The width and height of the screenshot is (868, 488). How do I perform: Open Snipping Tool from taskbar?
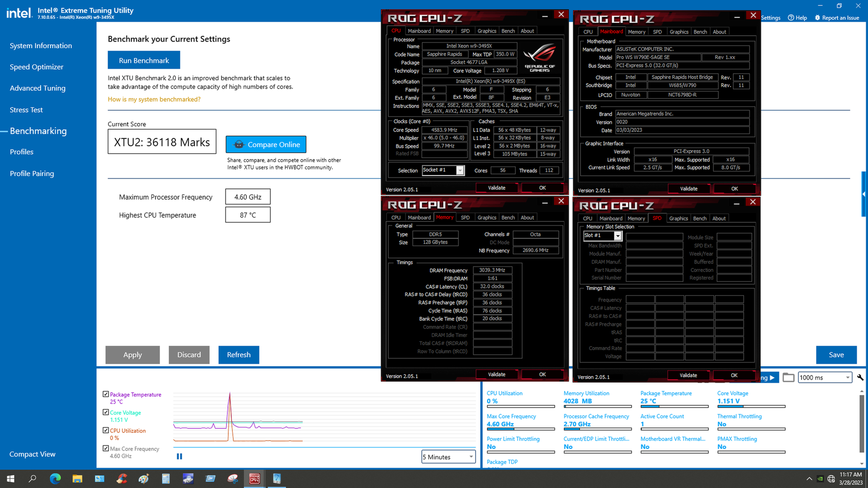coord(232,479)
